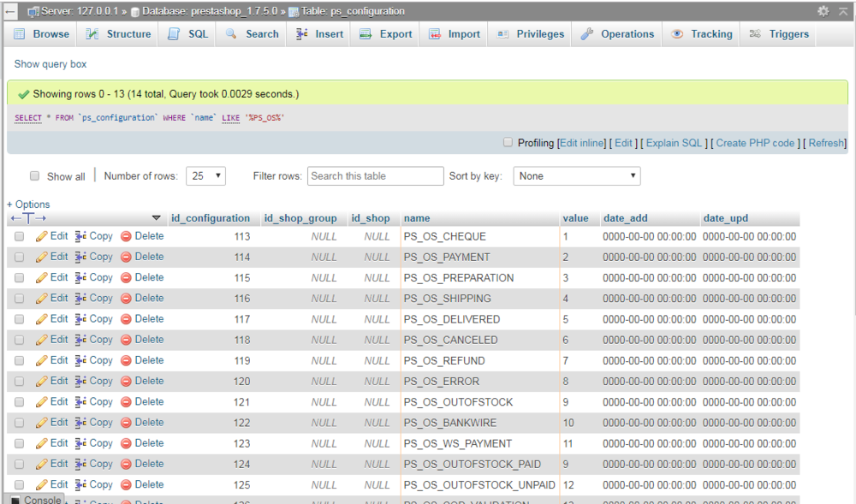The width and height of the screenshot is (856, 504).
Task: Click the left arrow collapse navigation icon
Action: point(9,11)
